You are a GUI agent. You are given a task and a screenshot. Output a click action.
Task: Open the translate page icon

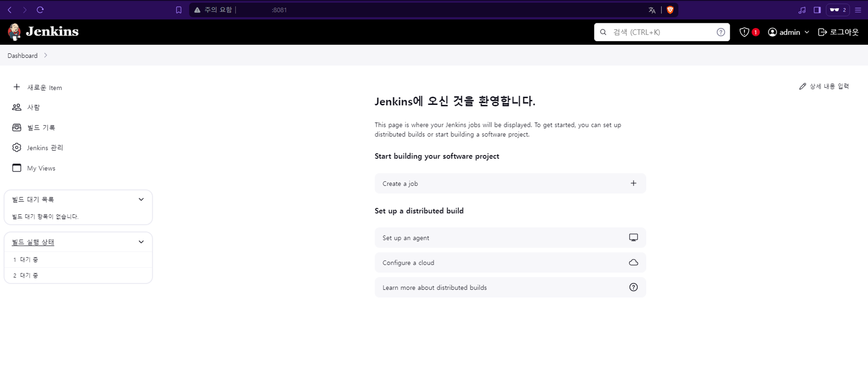coord(652,10)
